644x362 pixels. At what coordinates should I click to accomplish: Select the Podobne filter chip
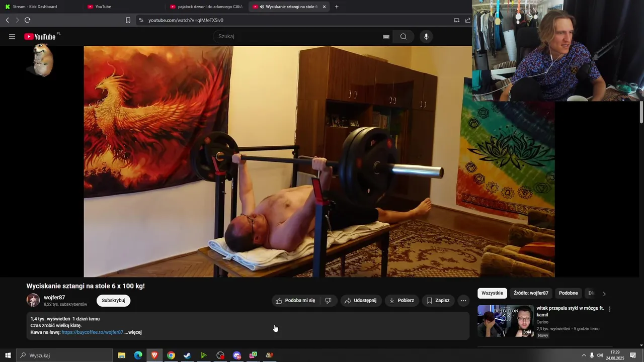(x=569, y=293)
